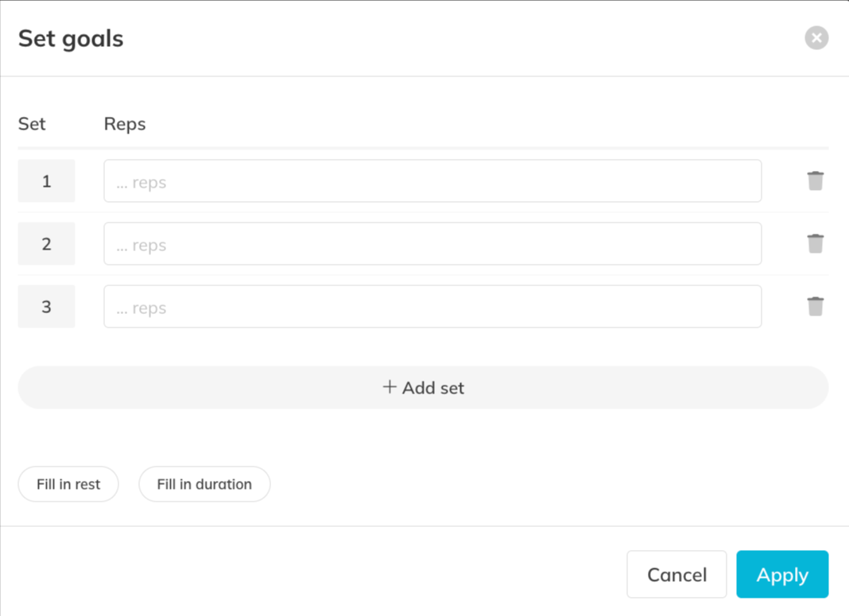
Task: Click empty footer area left of Cancel
Action: 318,574
